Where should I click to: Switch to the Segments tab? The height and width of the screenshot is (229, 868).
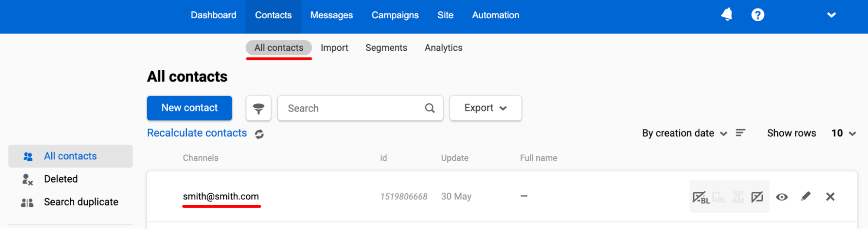[x=386, y=48]
